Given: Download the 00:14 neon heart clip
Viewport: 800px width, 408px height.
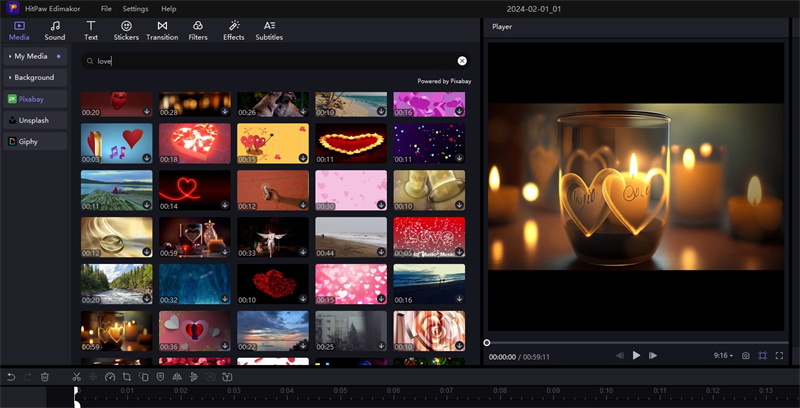Looking at the screenshot, I should click(x=225, y=205).
